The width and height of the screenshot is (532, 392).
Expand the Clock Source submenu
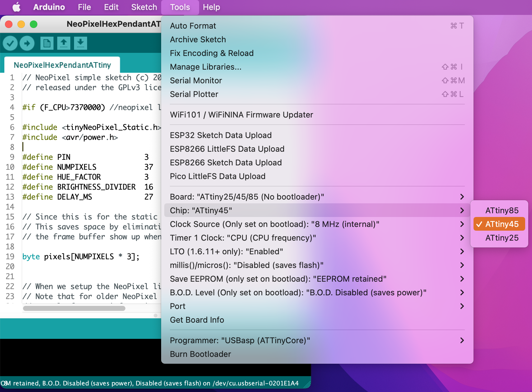tap(317, 224)
